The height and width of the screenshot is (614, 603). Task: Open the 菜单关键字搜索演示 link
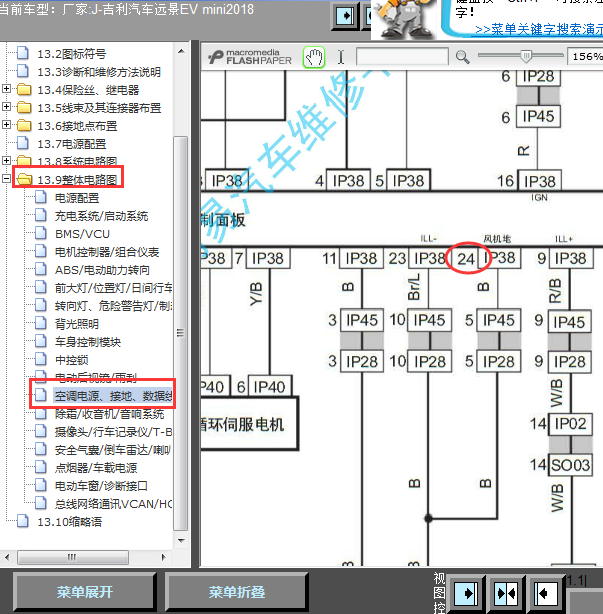click(x=539, y=29)
